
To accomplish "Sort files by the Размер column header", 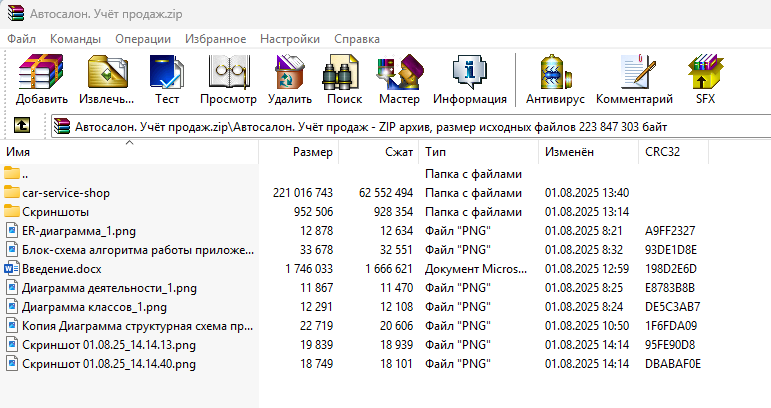I will (x=313, y=153).
